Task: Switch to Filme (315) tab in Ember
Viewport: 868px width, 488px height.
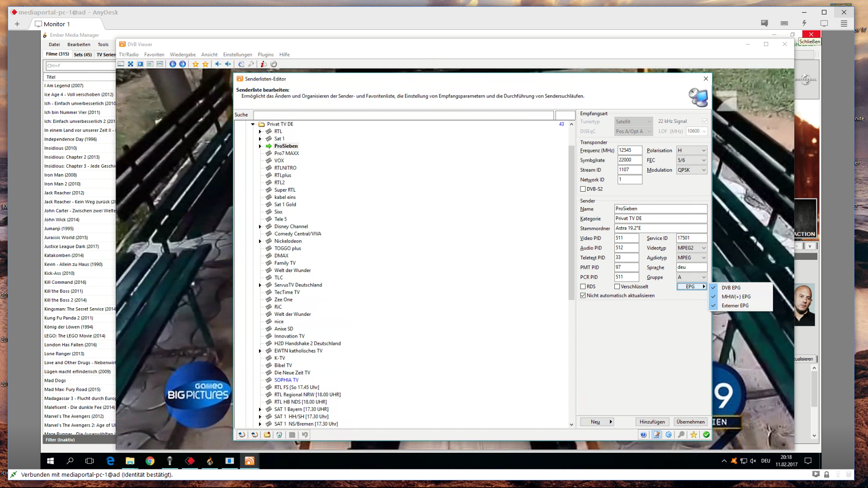Action: point(57,54)
